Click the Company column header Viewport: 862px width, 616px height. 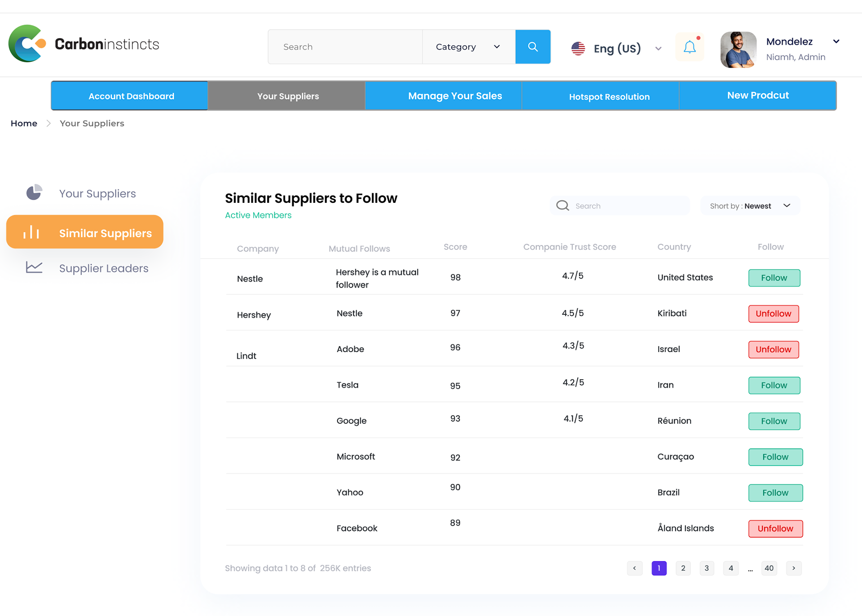tap(258, 249)
